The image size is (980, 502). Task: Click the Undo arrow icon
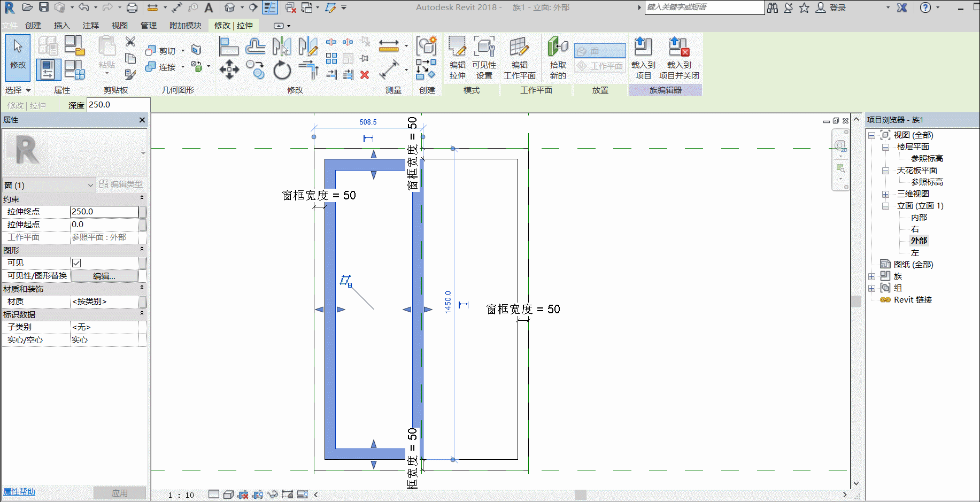(x=83, y=7)
